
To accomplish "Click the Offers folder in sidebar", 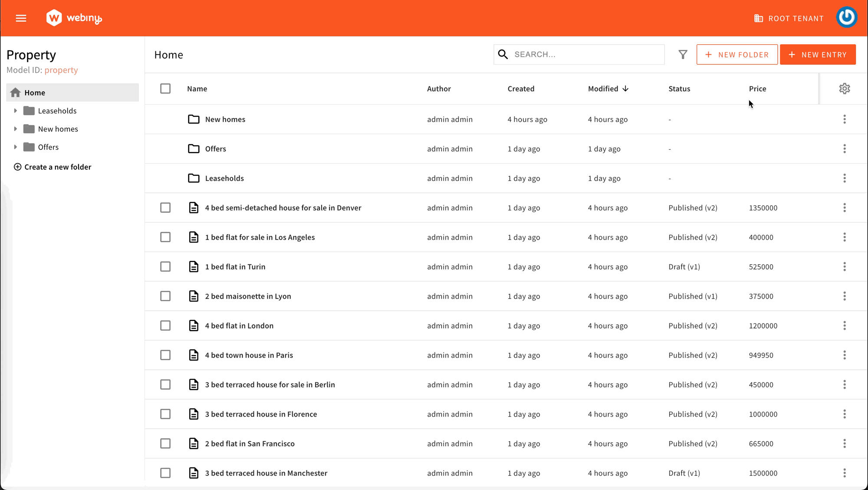I will pos(48,147).
